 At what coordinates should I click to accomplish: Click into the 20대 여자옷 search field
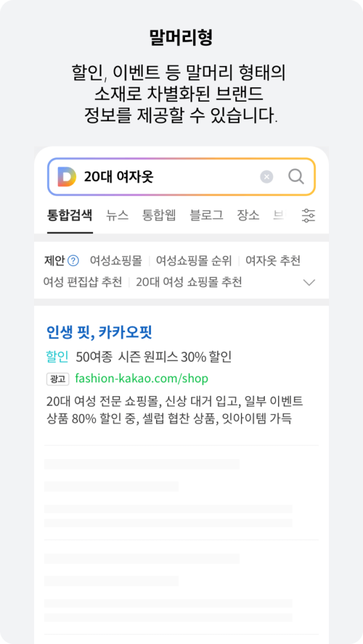point(169,177)
